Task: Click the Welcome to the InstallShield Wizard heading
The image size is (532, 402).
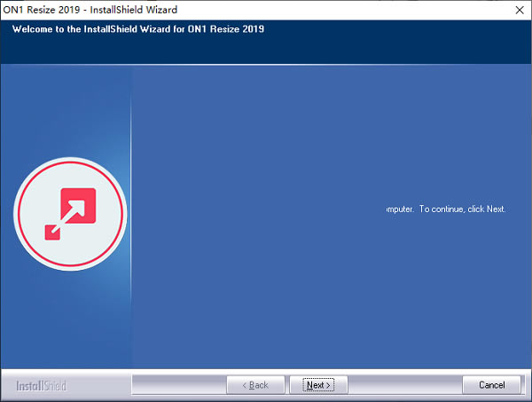Action: pos(138,29)
